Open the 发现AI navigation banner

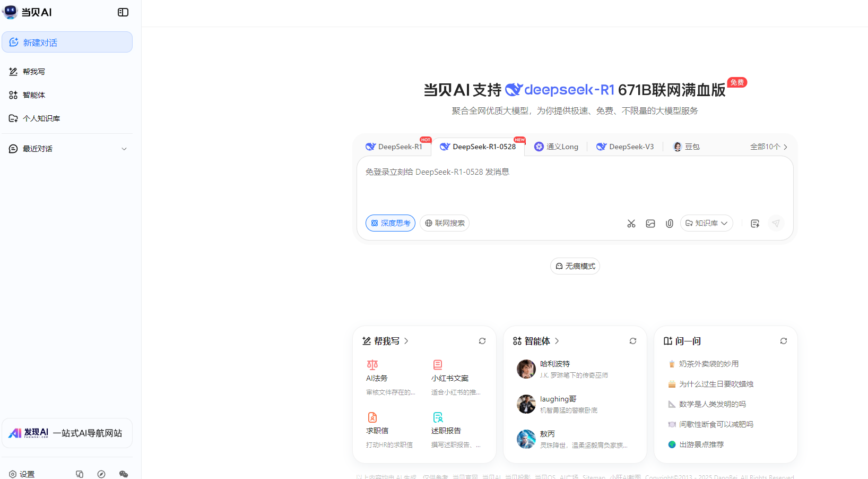click(x=67, y=433)
